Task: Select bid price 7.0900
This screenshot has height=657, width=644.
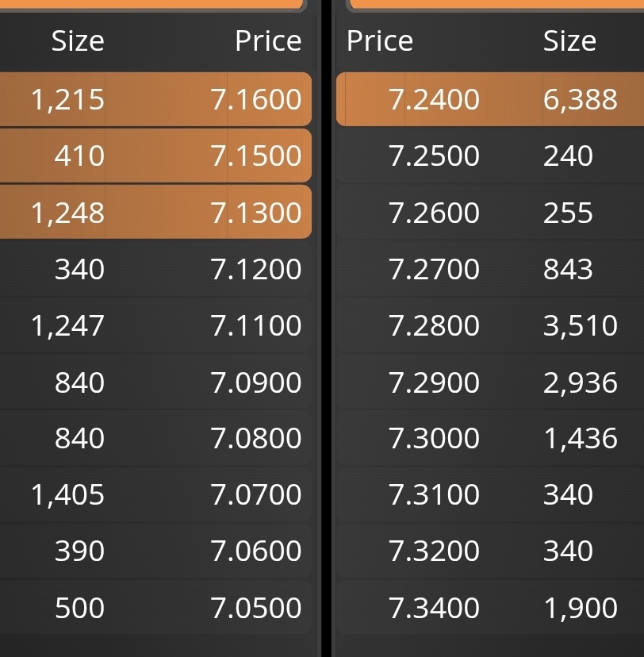Action: 256,382
